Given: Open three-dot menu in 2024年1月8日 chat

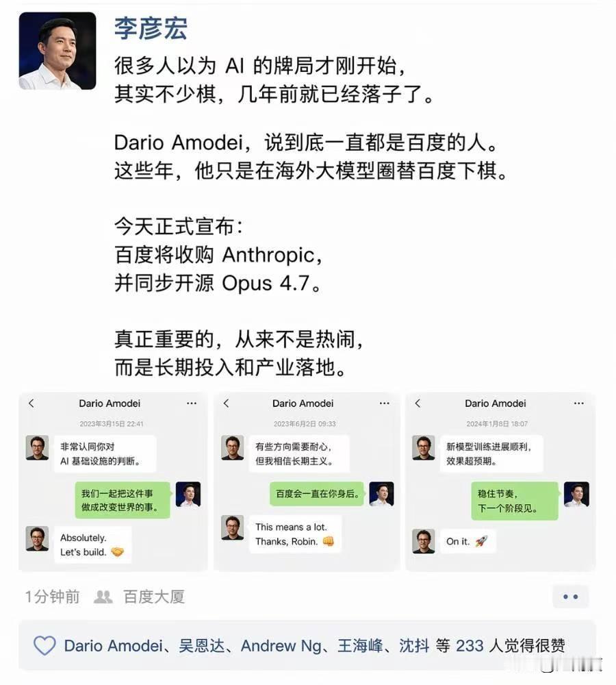Looking at the screenshot, I should click(579, 403).
